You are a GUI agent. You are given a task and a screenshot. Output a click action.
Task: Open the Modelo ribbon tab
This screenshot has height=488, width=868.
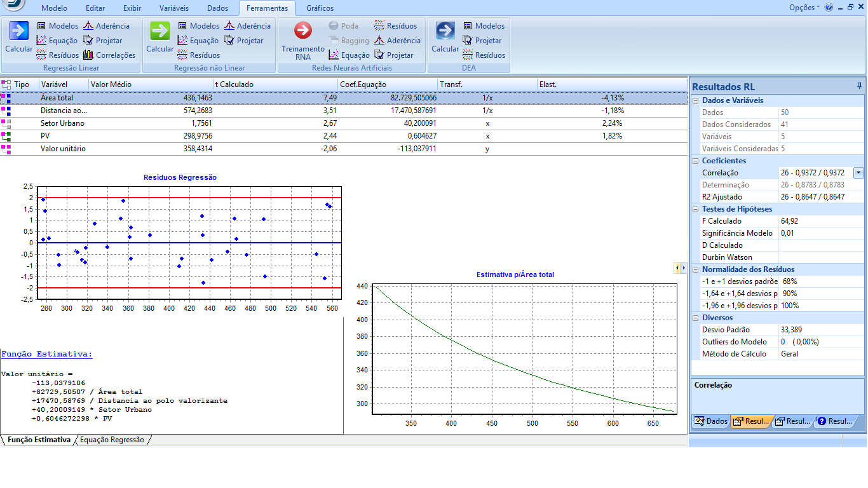tap(55, 8)
